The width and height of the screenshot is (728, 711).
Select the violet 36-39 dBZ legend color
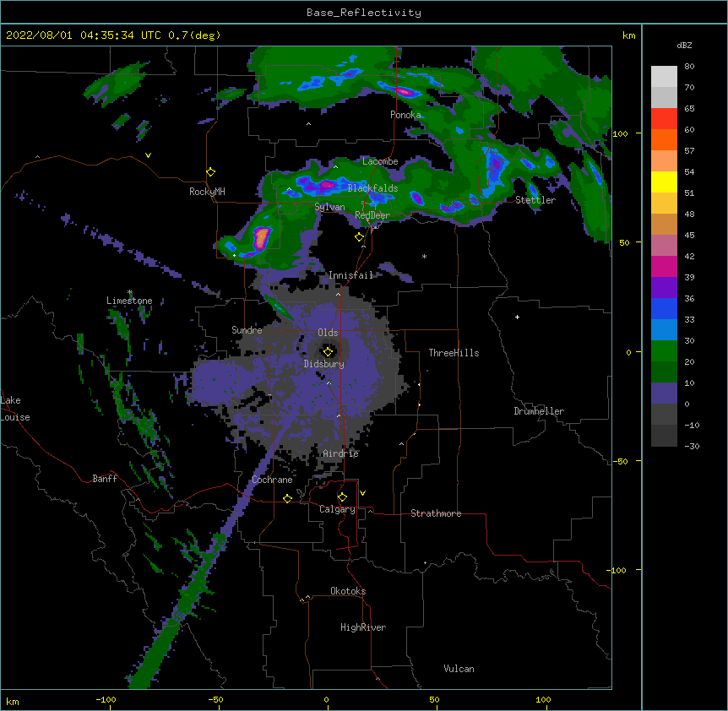[664, 288]
